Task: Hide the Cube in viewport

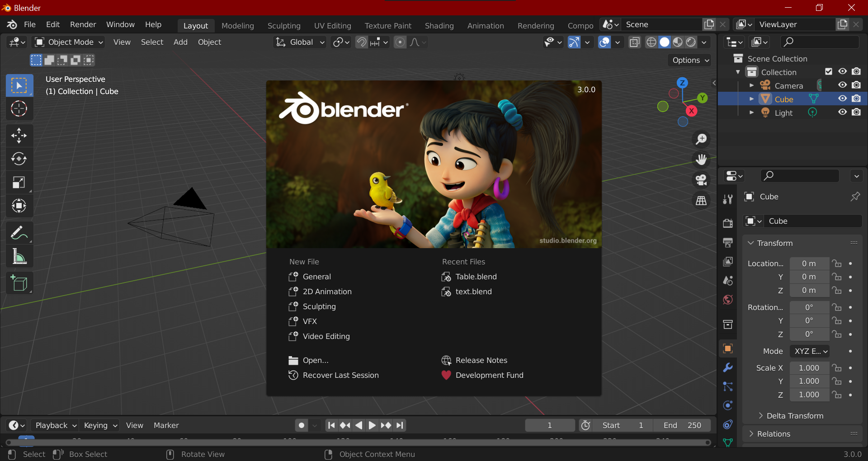Action: pos(842,99)
